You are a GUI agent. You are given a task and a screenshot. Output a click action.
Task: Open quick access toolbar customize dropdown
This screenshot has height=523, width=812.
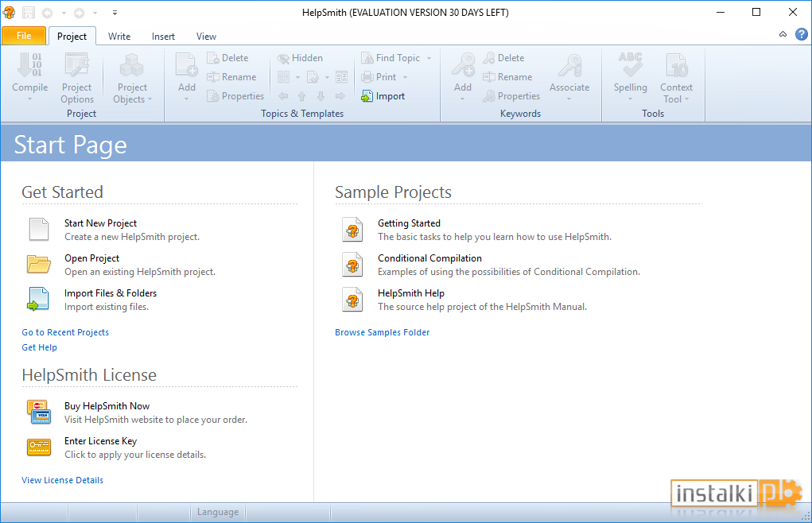pyautogui.click(x=115, y=13)
